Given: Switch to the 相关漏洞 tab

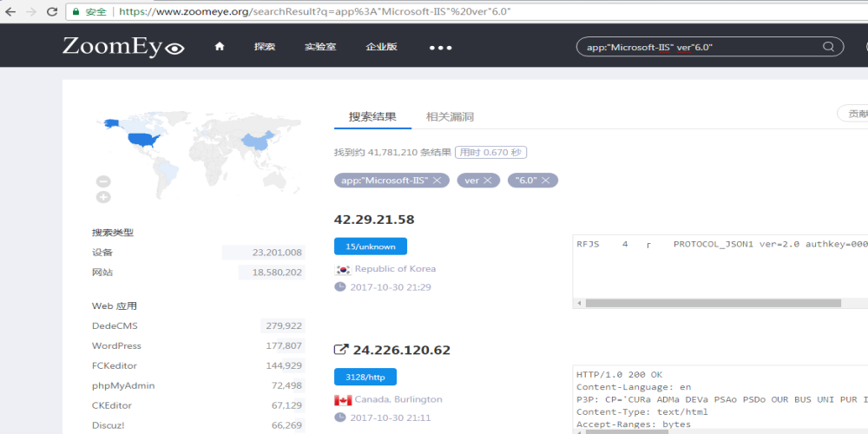Looking at the screenshot, I should 450,117.
